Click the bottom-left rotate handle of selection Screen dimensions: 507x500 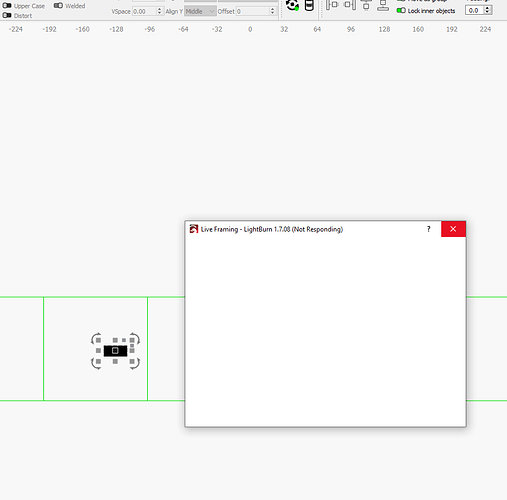click(96, 364)
